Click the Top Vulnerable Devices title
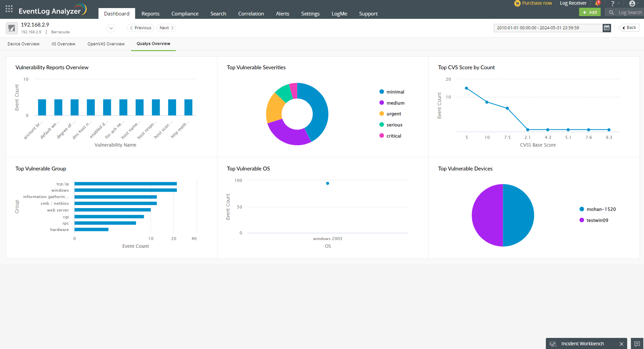This screenshot has height=349, width=644. click(465, 169)
